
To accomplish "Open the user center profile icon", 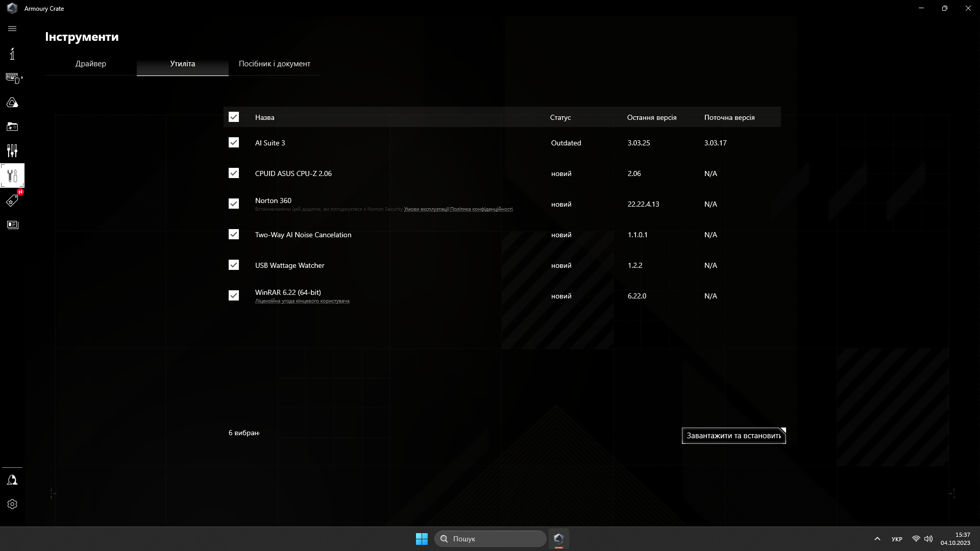I will click(12, 480).
